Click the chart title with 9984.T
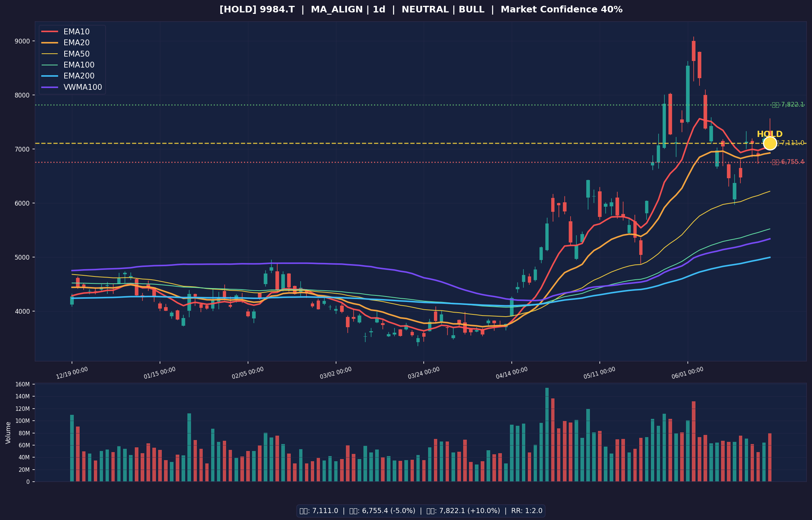The height and width of the screenshot is (520, 812). coord(421,9)
